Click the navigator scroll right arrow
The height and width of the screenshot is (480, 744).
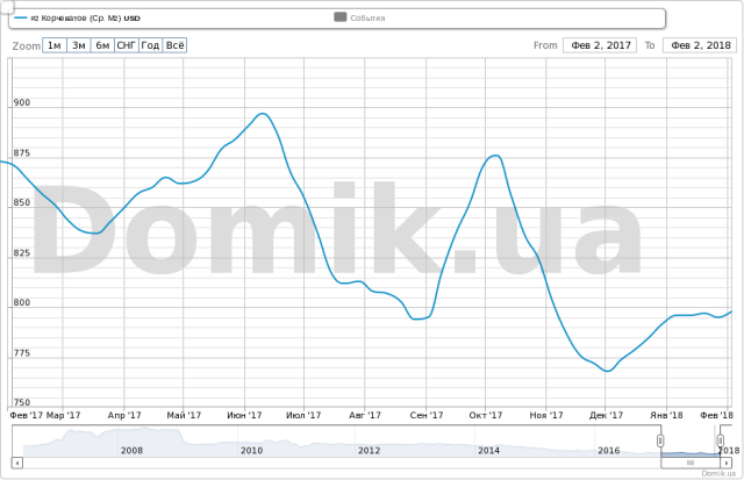(x=726, y=462)
